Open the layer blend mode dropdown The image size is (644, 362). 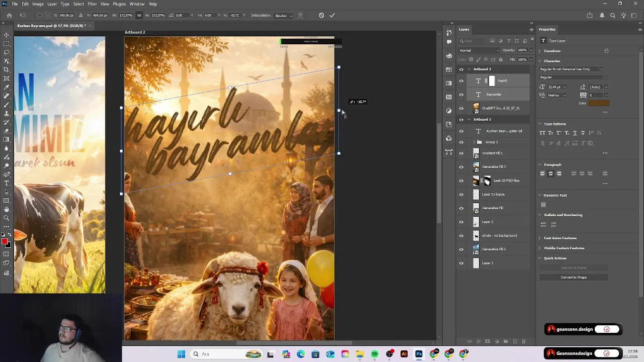479,50
